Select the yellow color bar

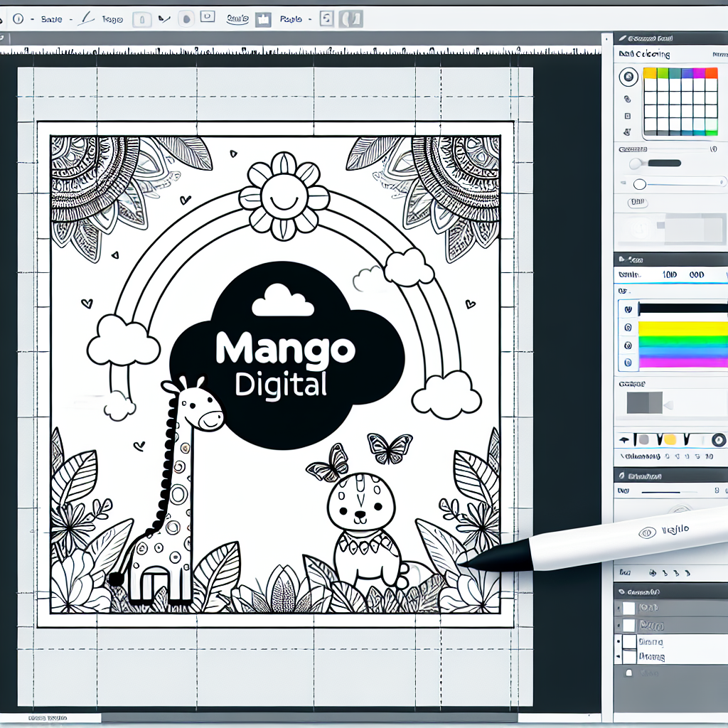tap(683, 328)
